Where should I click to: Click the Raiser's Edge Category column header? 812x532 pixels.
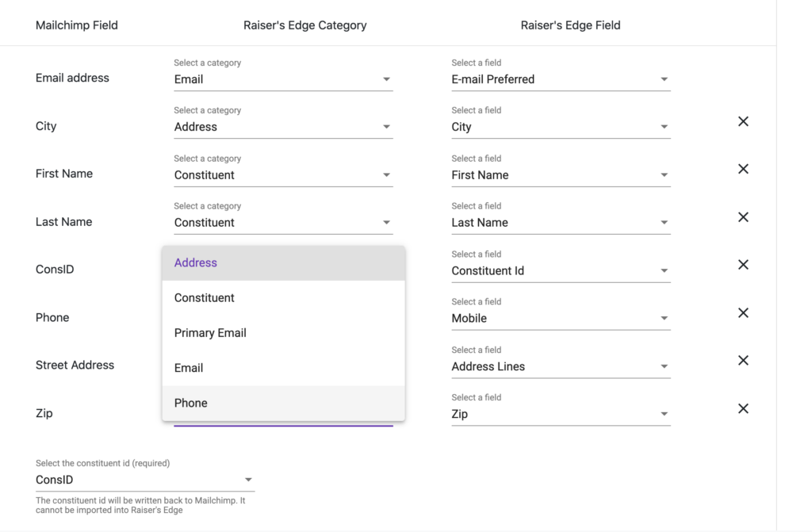pos(305,25)
